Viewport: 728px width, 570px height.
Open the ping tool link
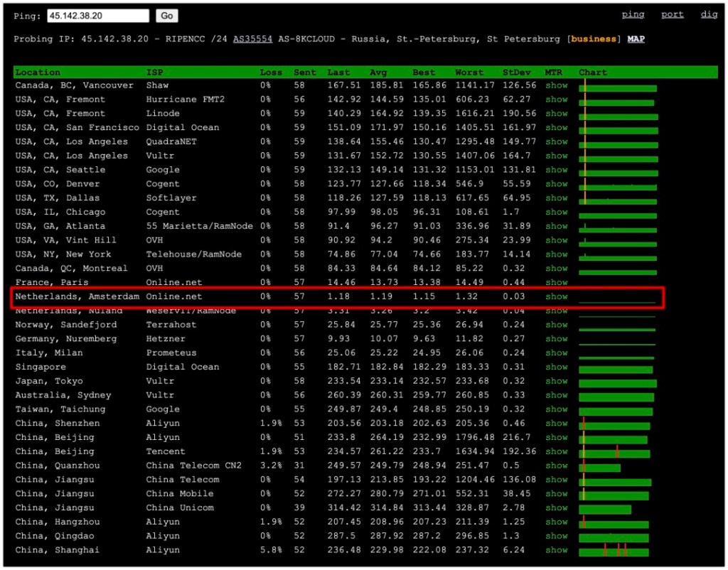coord(633,14)
